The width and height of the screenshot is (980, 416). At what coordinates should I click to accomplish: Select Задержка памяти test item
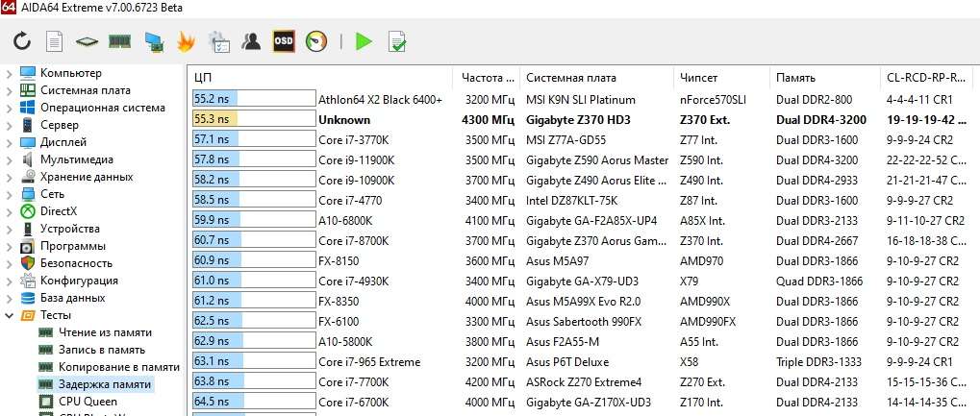[x=105, y=384]
